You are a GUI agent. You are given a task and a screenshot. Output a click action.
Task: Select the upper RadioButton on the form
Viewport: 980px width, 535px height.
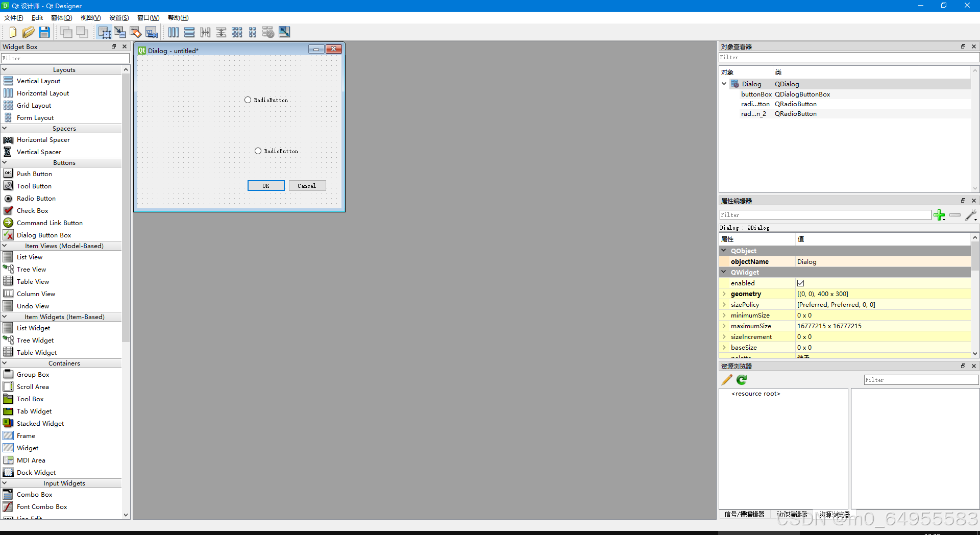click(x=266, y=100)
